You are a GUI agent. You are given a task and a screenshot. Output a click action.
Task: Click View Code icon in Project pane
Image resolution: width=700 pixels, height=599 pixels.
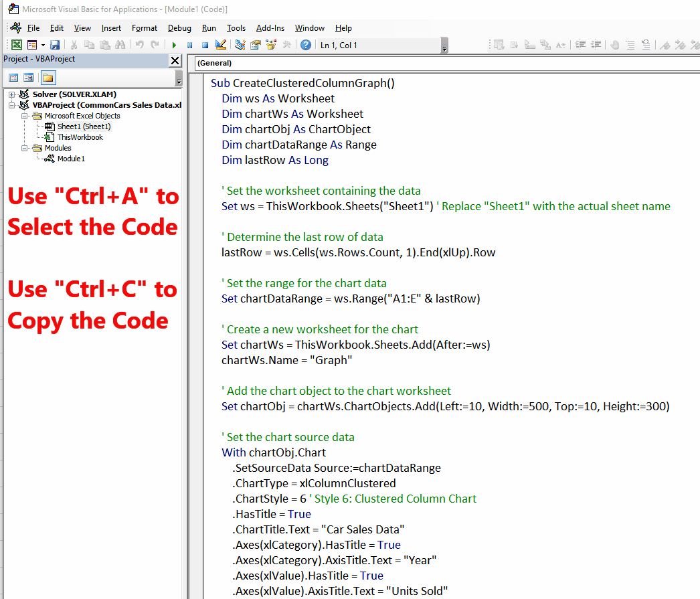click(14, 78)
